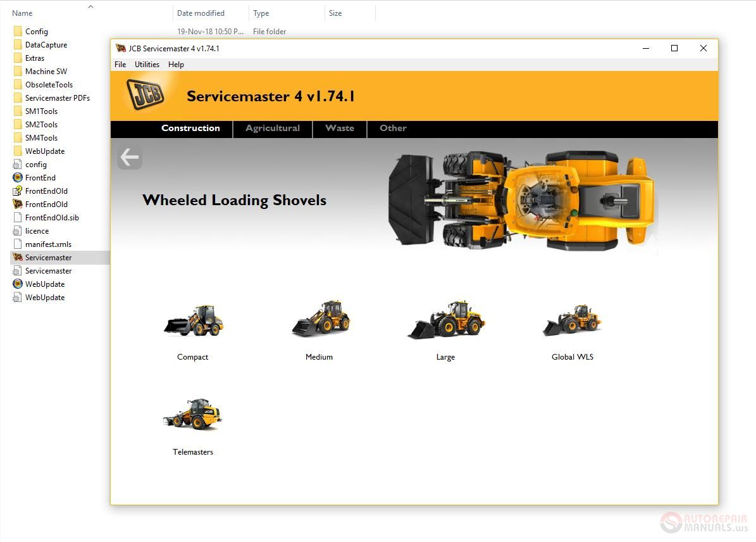Click the Config folder's date modified cell

(210, 32)
